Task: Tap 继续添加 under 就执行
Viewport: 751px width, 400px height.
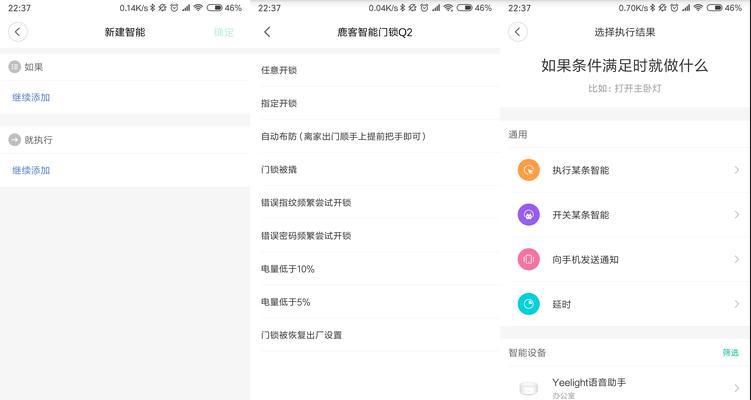Action: click(x=31, y=170)
